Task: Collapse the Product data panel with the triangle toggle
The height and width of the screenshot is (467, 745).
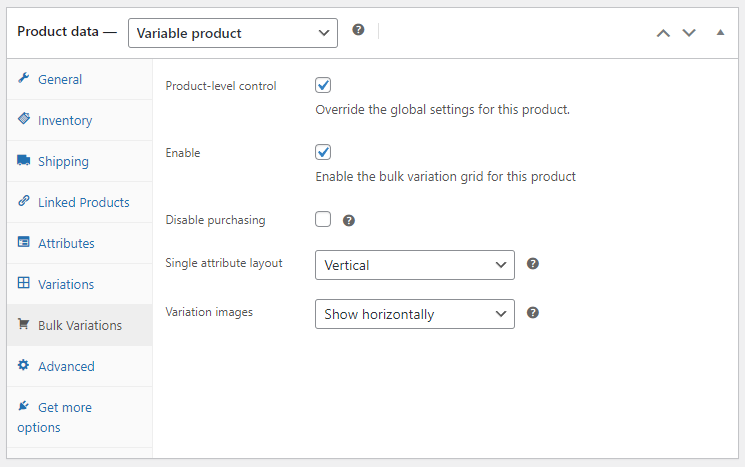Action: pyautogui.click(x=720, y=32)
